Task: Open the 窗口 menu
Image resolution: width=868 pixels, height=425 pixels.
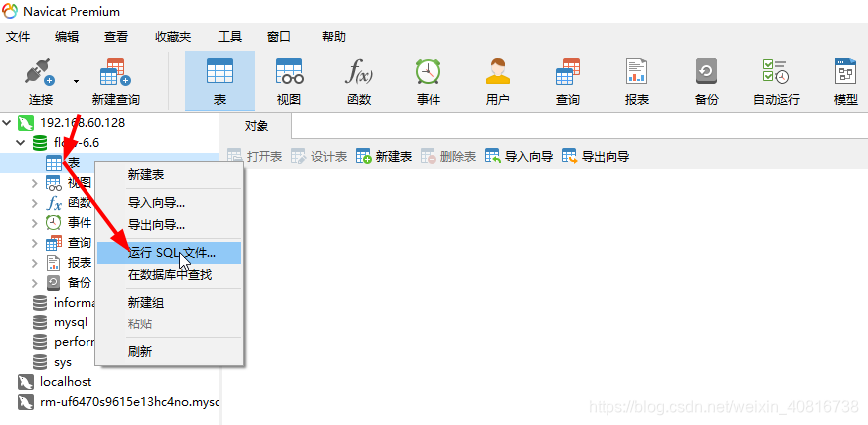Action: point(279,37)
